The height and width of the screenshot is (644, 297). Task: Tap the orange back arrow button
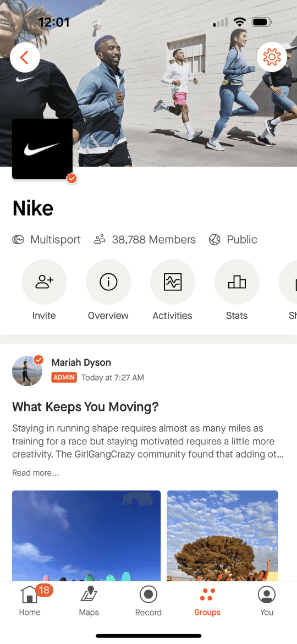[x=25, y=58]
